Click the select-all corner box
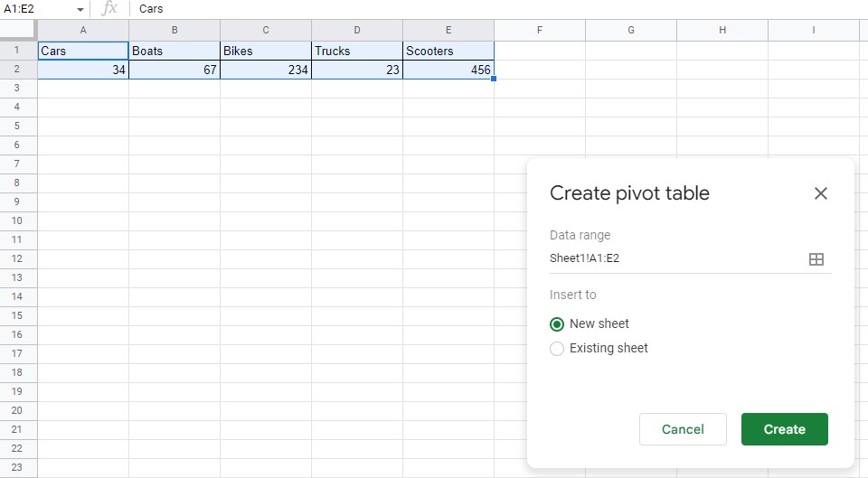Viewport: 868px width, 478px height. [18, 31]
